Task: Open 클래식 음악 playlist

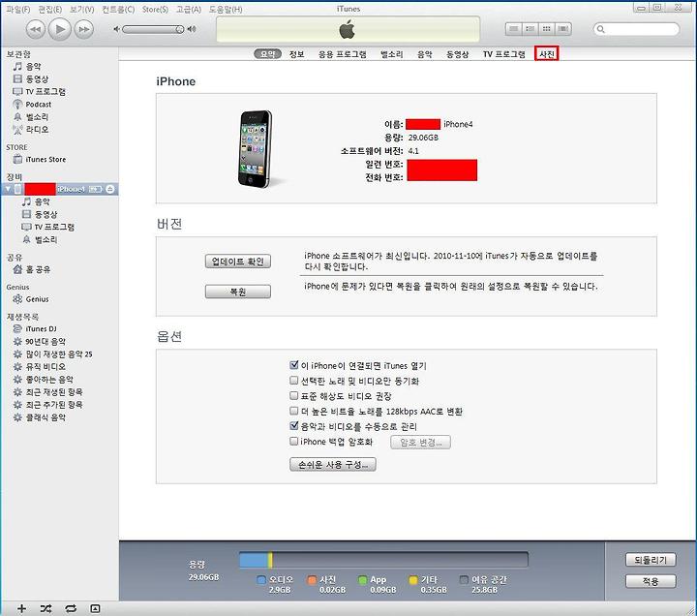Action: pyautogui.click(x=45, y=417)
